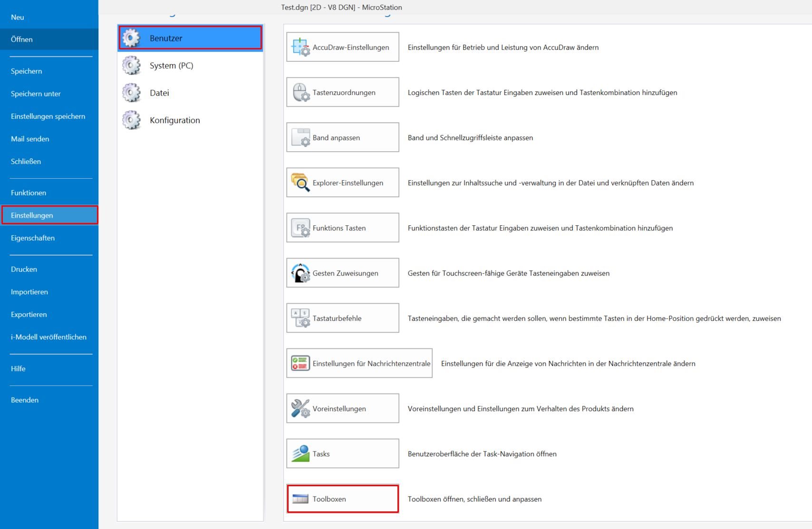The image size is (812, 529).
Task: Click the gear icon next to Benutzer
Action: [x=132, y=38]
